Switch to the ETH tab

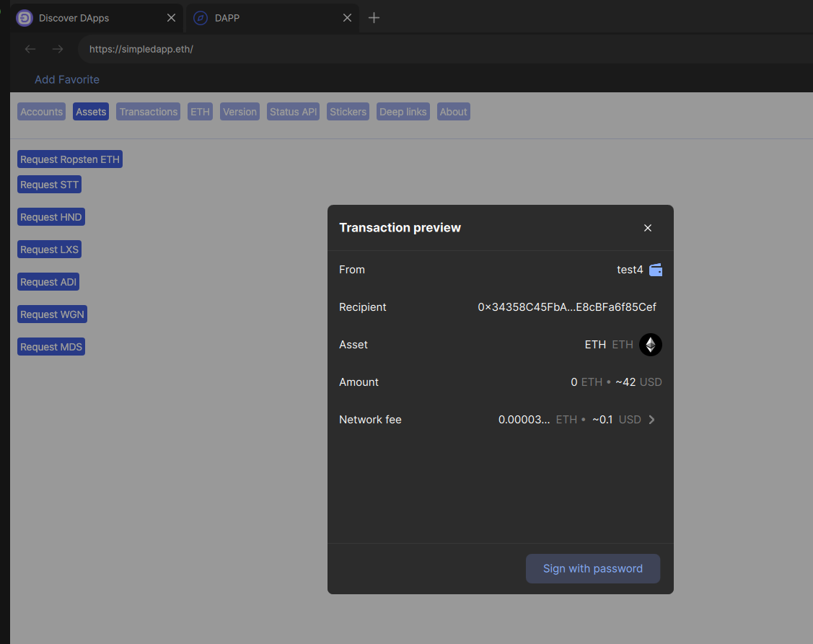pos(200,112)
